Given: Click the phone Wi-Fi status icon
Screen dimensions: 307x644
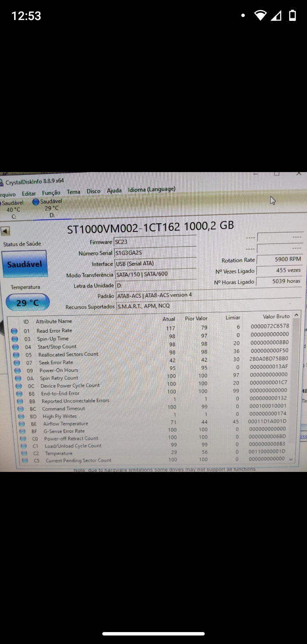Looking at the screenshot, I should (260, 16).
